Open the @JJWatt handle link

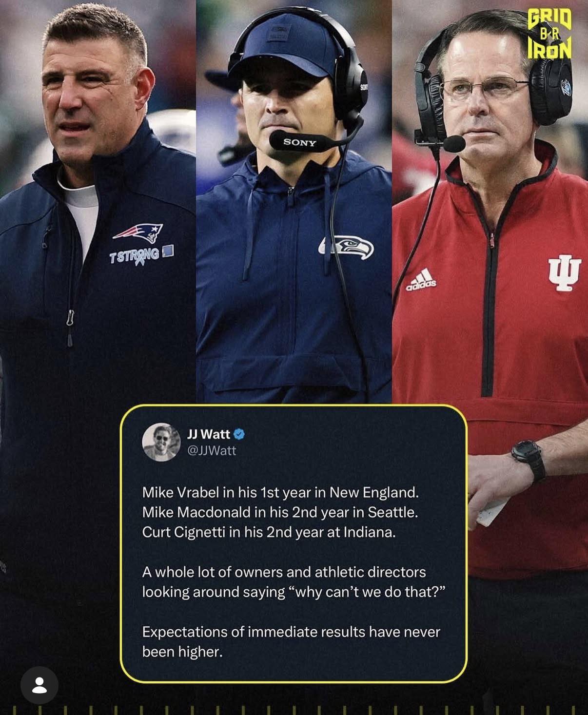point(212,450)
